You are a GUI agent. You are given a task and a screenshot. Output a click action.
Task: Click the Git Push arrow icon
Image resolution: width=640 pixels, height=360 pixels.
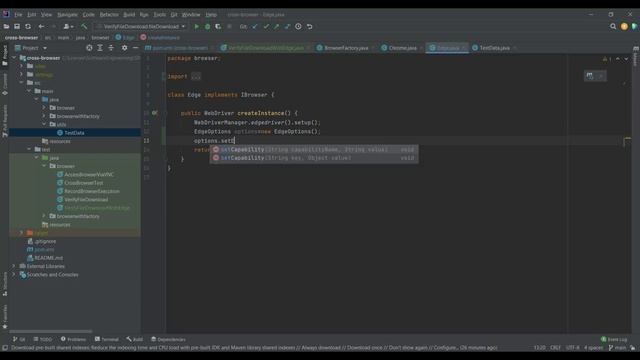(x=277, y=27)
